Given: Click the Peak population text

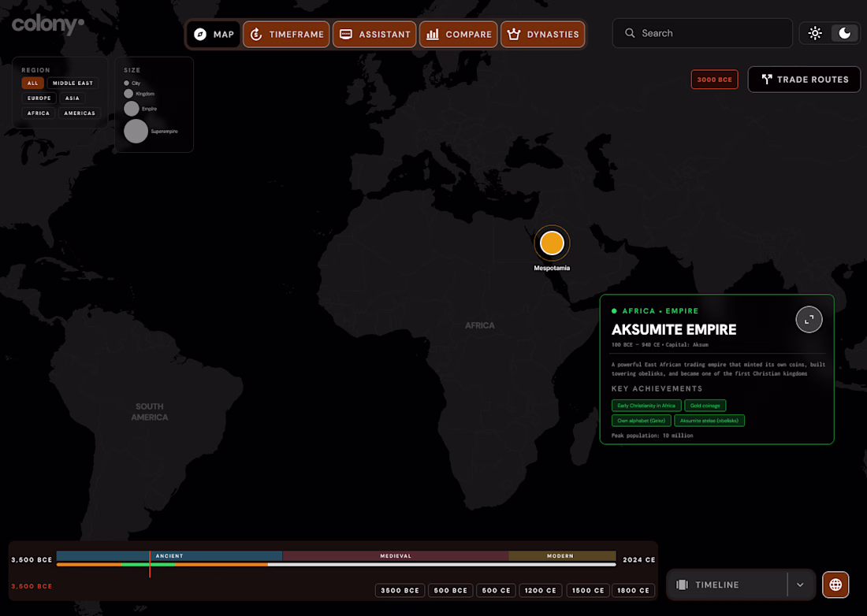Looking at the screenshot, I should tap(652, 436).
